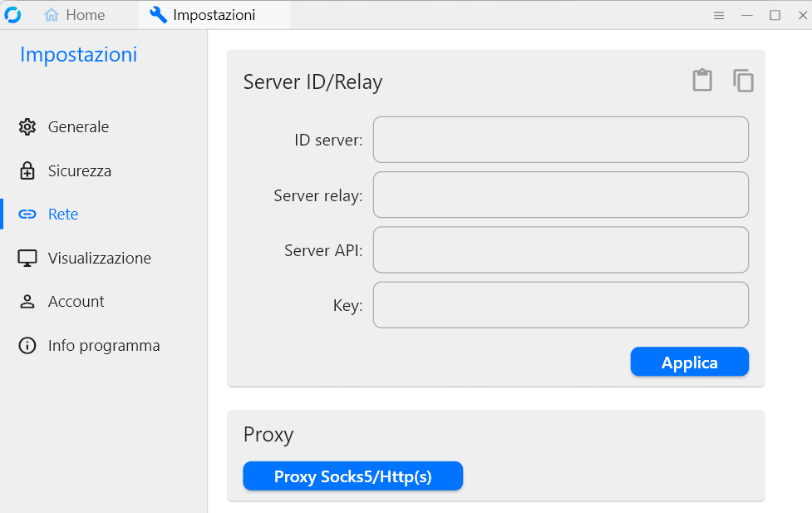812x513 pixels.
Task: Click the Proxy section heading
Action: [268, 434]
